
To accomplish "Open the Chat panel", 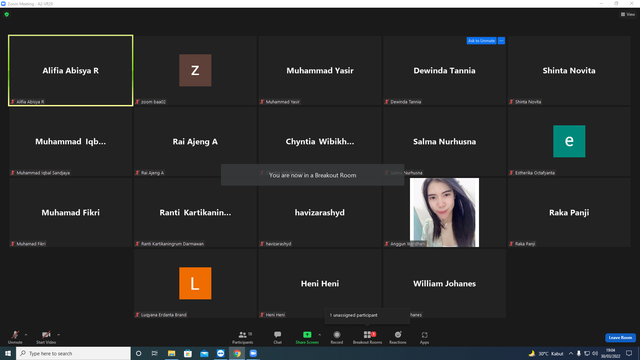I will pyautogui.click(x=278, y=337).
